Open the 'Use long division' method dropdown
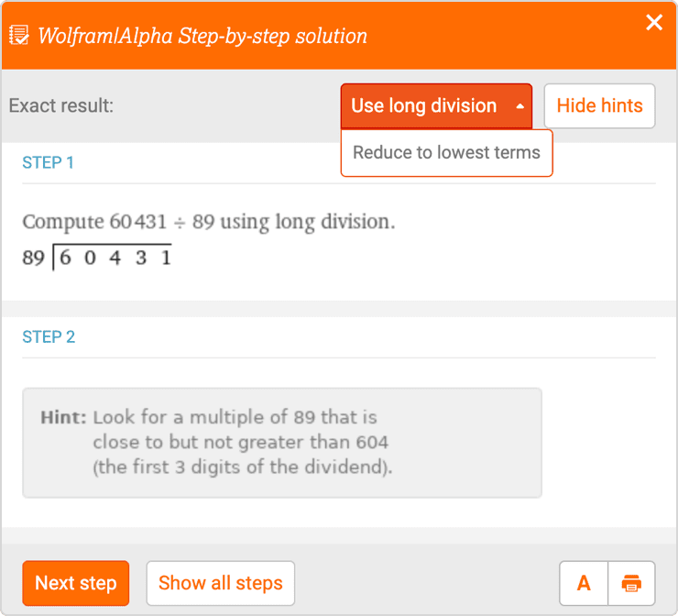 424,106
